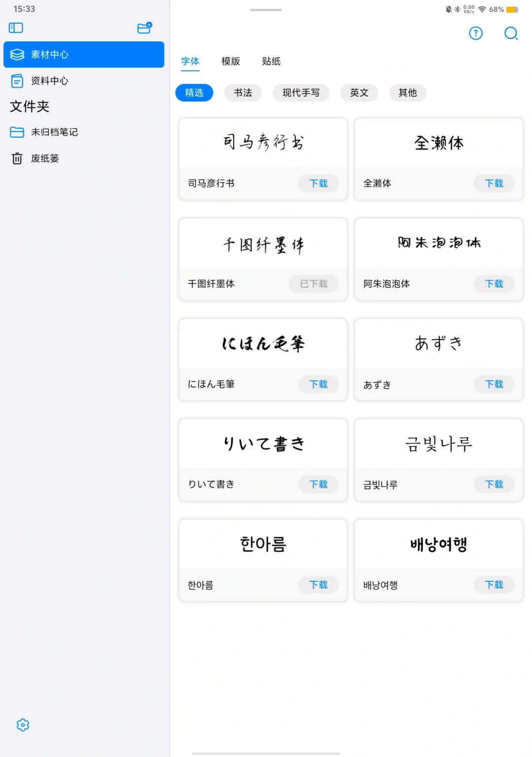Open the search function

pyautogui.click(x=511, y=33)
